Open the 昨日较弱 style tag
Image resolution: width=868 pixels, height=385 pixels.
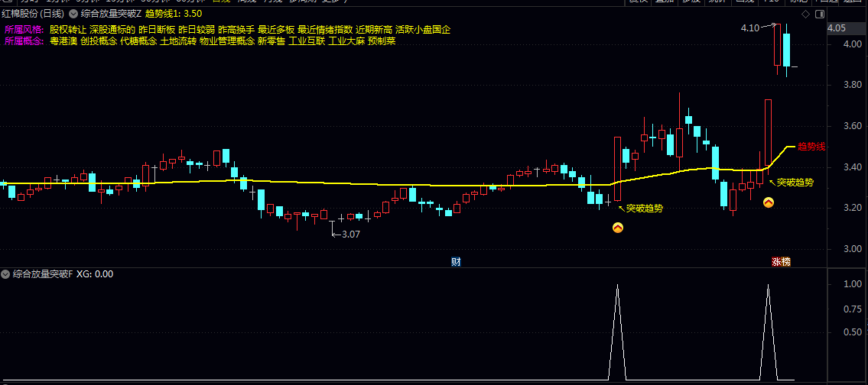(x=197, y=29)
